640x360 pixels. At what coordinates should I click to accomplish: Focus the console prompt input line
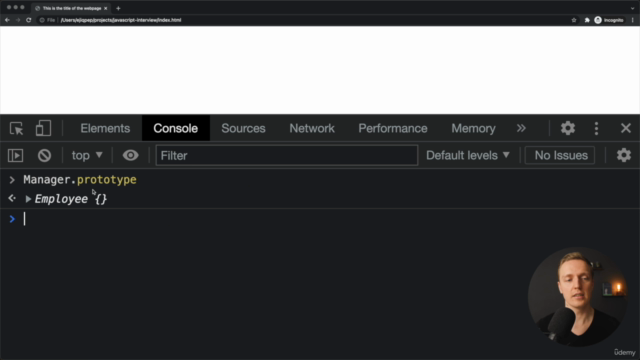[327, 219]
